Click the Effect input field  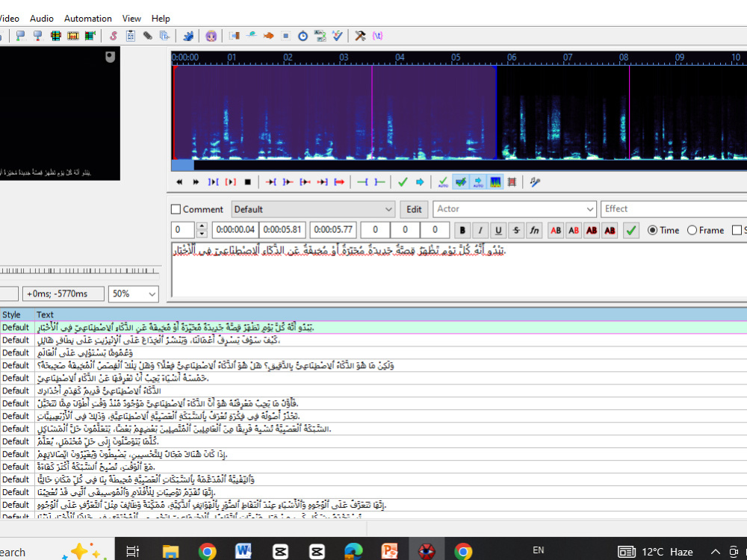pos(674,209)
